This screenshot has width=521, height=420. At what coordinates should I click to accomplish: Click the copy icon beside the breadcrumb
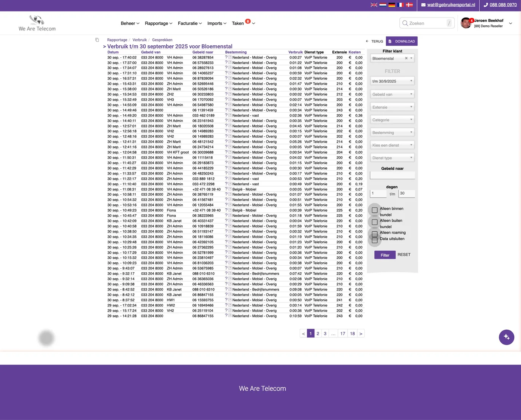(x=97, y=40)
